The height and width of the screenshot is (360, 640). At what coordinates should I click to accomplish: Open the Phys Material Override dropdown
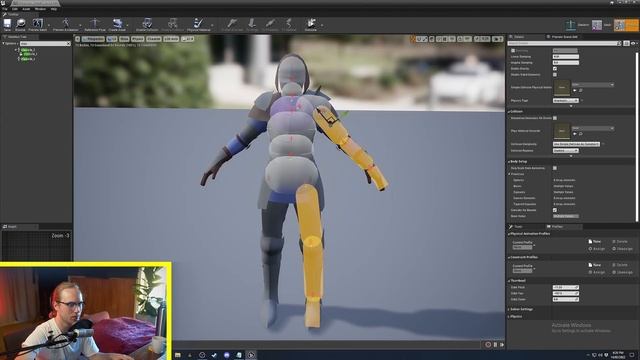(x=593, y=128)
